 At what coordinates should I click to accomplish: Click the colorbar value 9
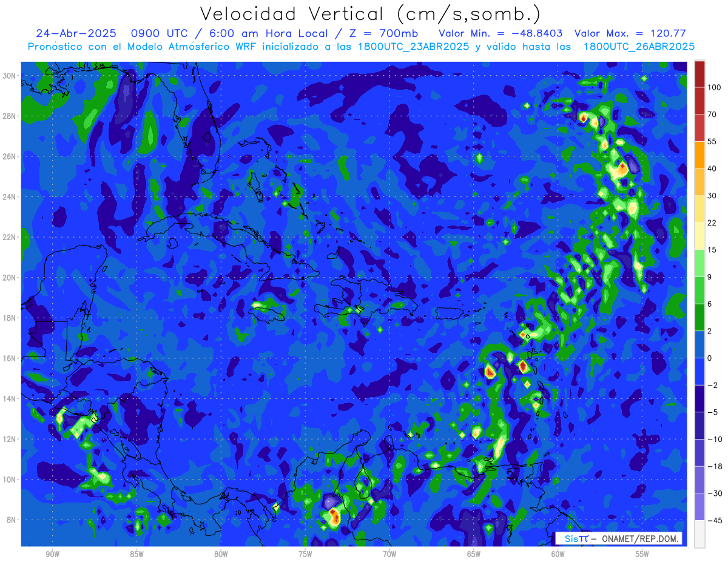pos(710,276)
